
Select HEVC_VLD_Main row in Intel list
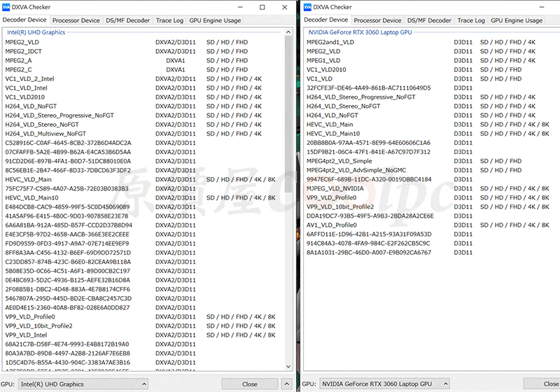point(143,180)
